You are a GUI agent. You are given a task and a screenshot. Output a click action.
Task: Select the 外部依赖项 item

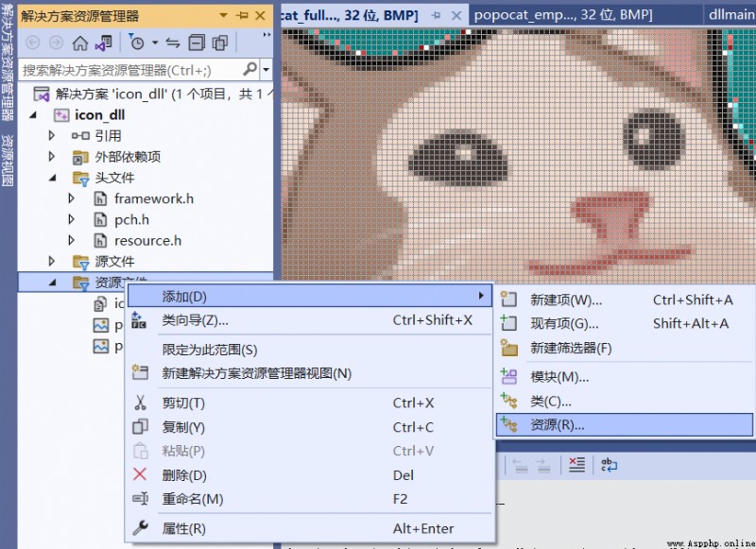click(128, 157)
